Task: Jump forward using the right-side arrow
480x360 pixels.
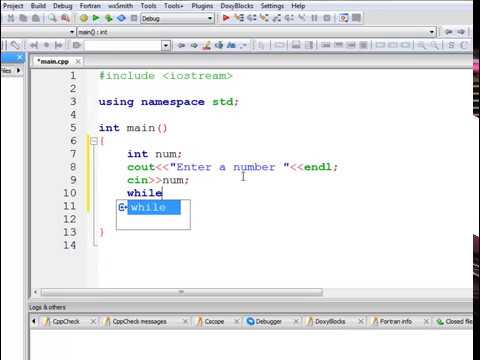Action: pos(461,32)
